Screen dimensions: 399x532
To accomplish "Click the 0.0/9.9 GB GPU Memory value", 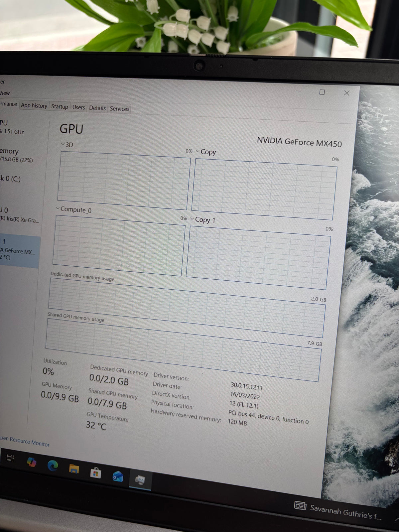I will click(x=60, y=396).
